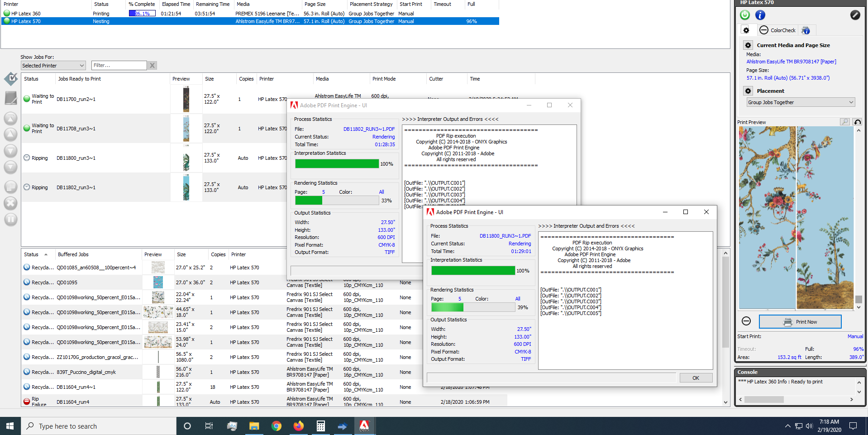This screenshot has height=435, width=868.
Task: Clear the job filter with X button
Action: coord(153,66)
